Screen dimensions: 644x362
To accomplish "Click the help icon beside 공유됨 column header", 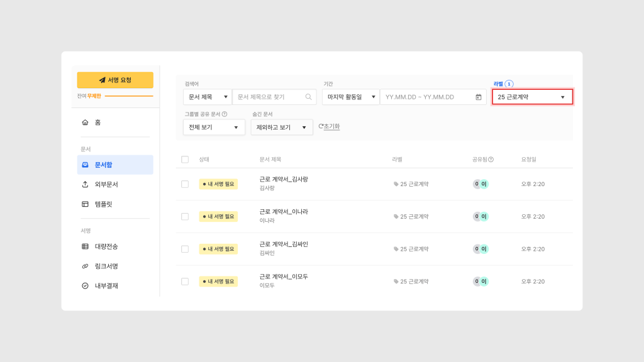I will tap(491, 160).
